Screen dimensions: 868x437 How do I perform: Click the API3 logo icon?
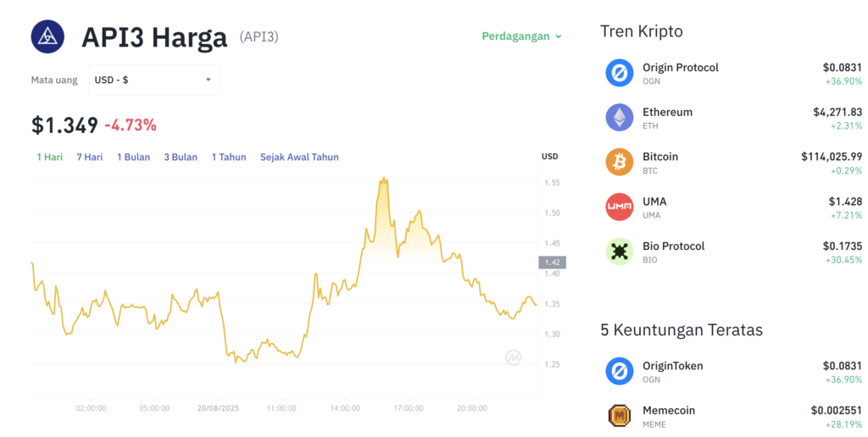coord(48,36)
